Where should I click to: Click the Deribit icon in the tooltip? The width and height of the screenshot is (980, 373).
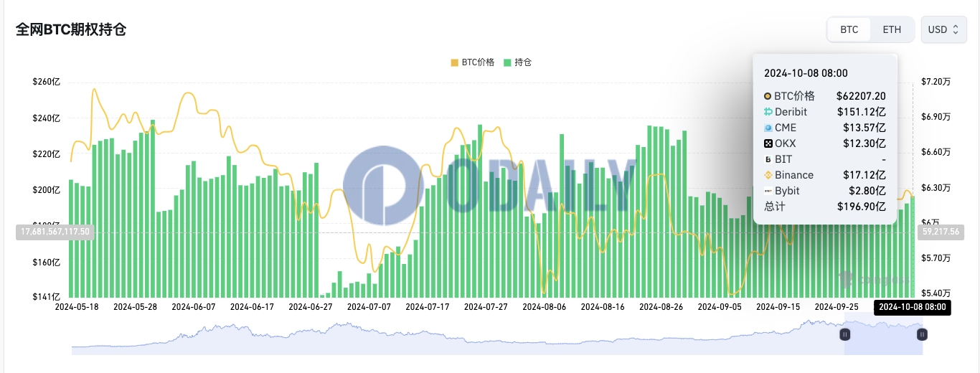coord(768,112)
